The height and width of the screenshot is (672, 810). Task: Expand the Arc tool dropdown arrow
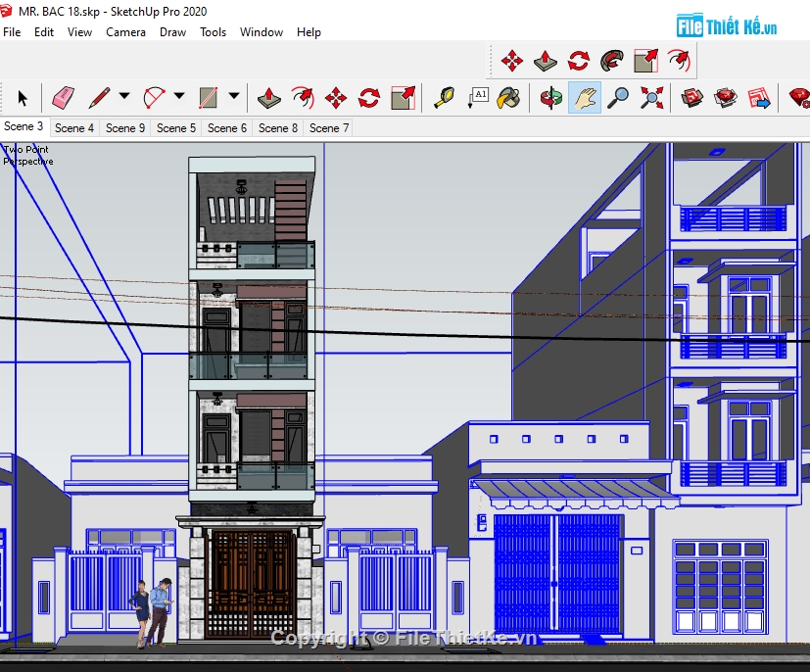pos(178,96)
